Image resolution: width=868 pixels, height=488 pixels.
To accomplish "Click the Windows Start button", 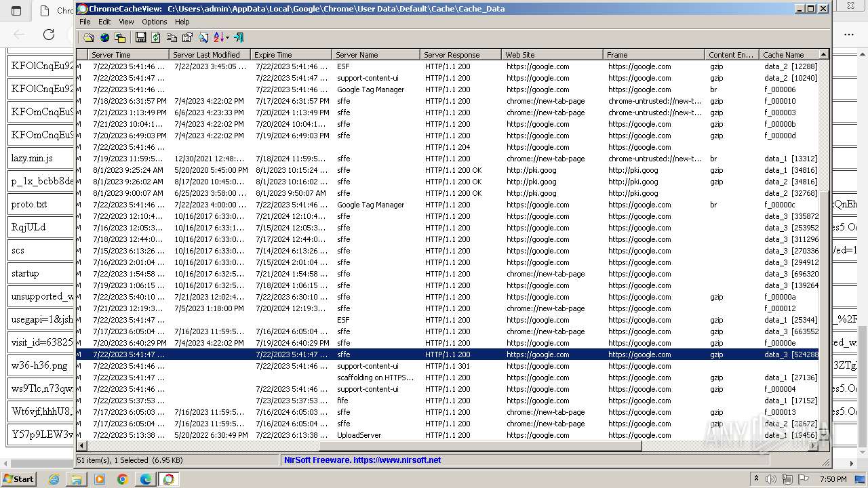I will [x=19, y=479].
